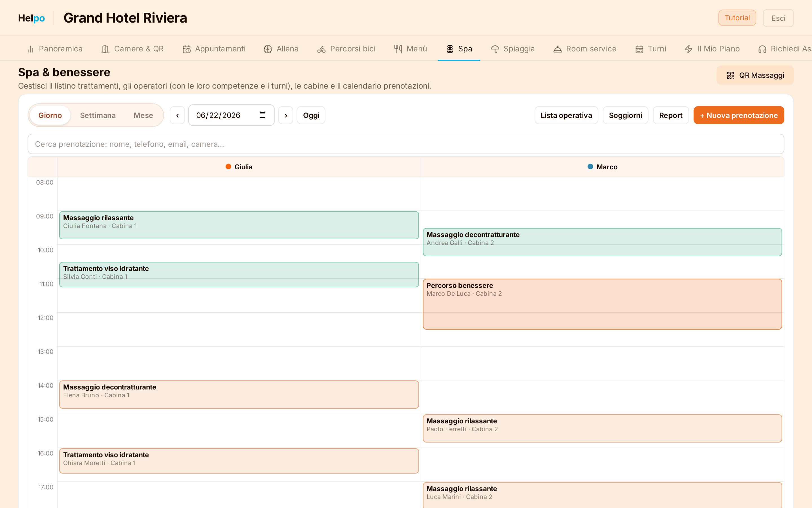
Task: Open Andrea Galli's Massaggio decontratturante booking
Action: 602,242
